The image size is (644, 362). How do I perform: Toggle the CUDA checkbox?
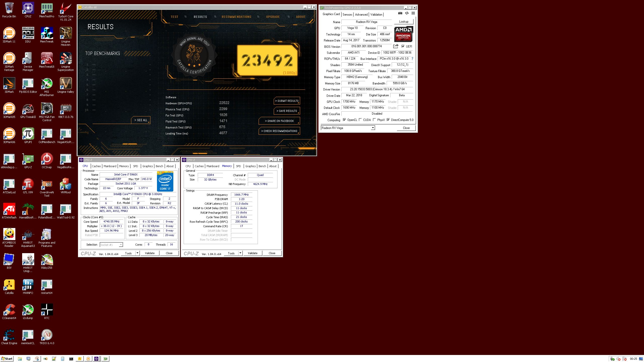360,120
